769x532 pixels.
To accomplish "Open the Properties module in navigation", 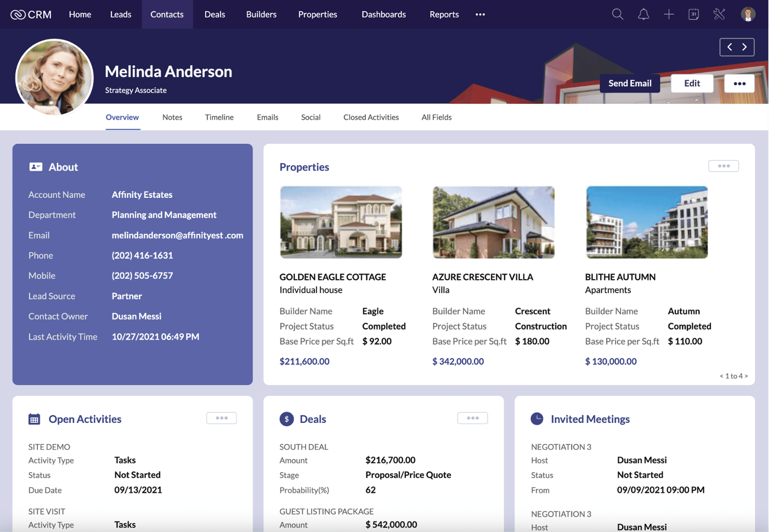I will coord(318,14).
